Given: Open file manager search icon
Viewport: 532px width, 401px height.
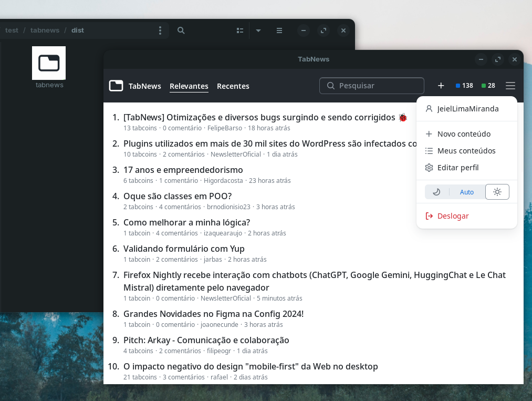Looking at the screenshot, I should pos(181,30).
